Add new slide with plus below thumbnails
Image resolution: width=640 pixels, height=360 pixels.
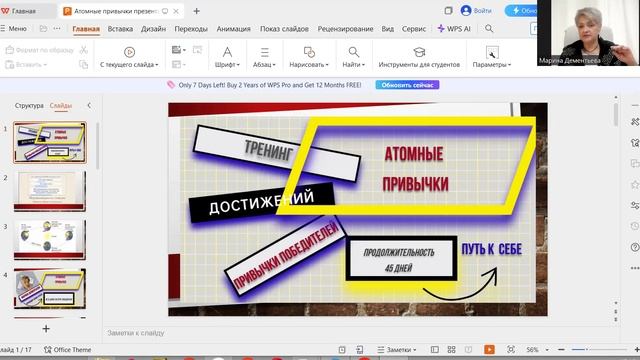pos(46,329)
